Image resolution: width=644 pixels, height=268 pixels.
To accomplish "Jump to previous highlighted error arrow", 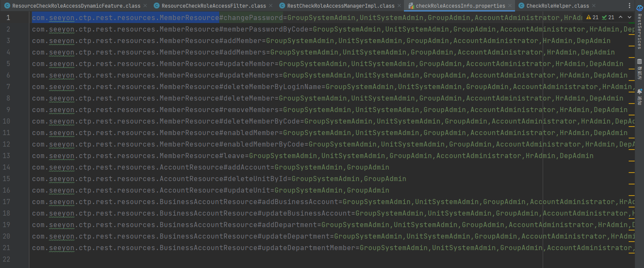I will (621, 17).
